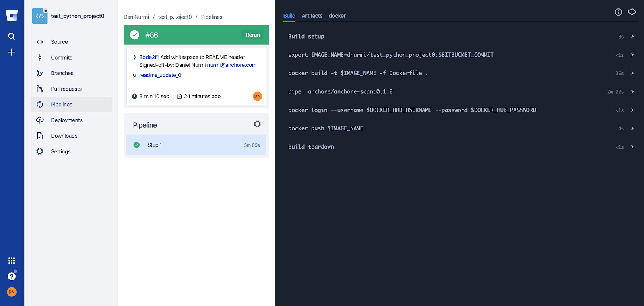Switch to the docker tab
The image size is (644, 306).
point(337,16)
